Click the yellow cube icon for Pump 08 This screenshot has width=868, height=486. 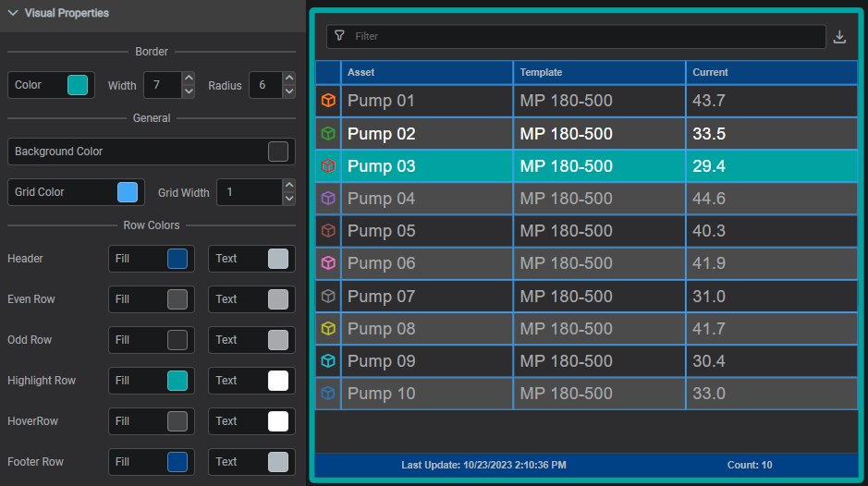click(328, 328)
